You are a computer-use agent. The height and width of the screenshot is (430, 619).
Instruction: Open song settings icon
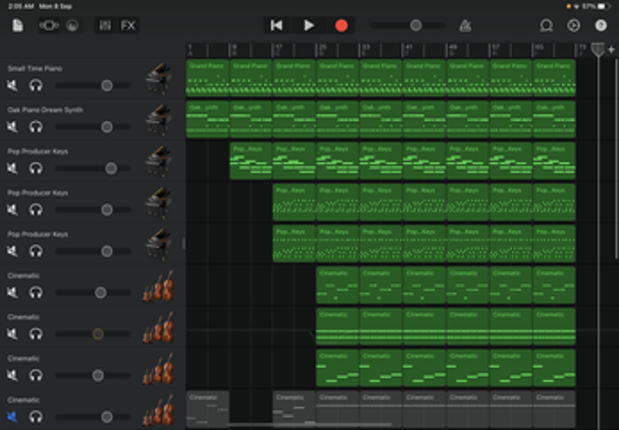(x=573, y=25)
